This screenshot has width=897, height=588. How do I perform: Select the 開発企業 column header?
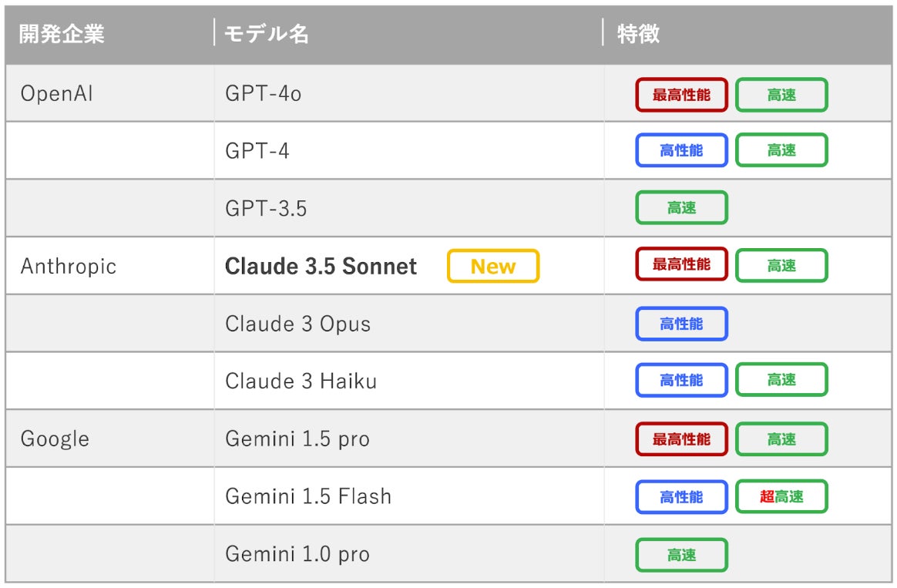62,35
